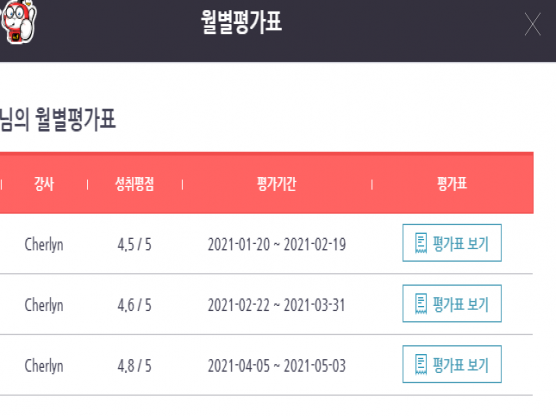Select instructor Cherlyn in the 4.8 / 5 row
This screenshot has height=416, width=556.
pyautogui.click(x=44, y=366)
